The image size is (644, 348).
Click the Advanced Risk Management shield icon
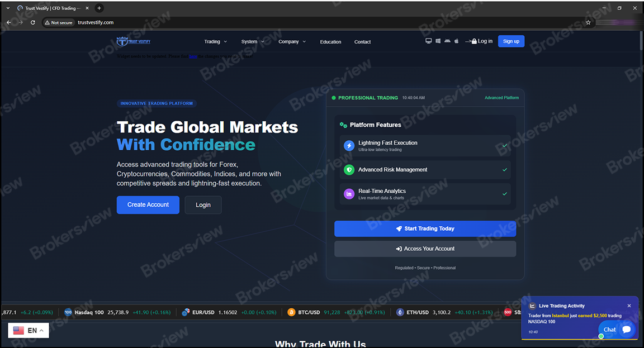[349, 169]
